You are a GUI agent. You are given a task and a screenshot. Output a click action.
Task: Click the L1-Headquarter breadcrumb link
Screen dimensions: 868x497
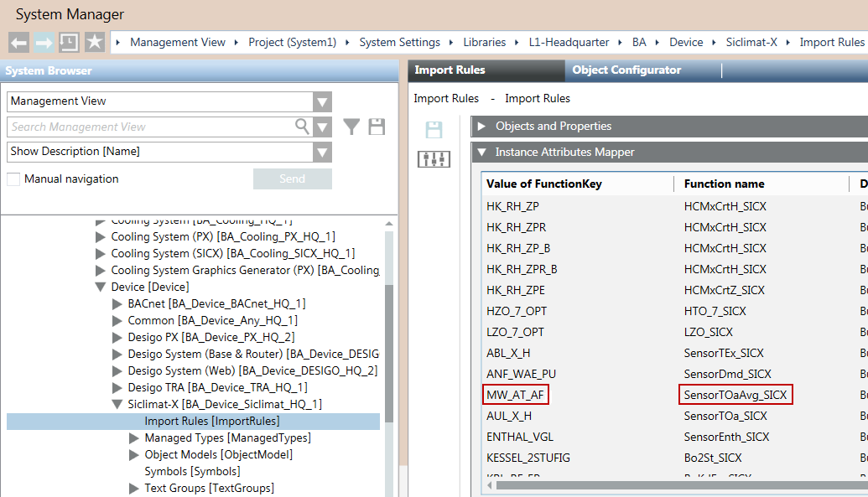pyautogui.click(x=567, y=42)
